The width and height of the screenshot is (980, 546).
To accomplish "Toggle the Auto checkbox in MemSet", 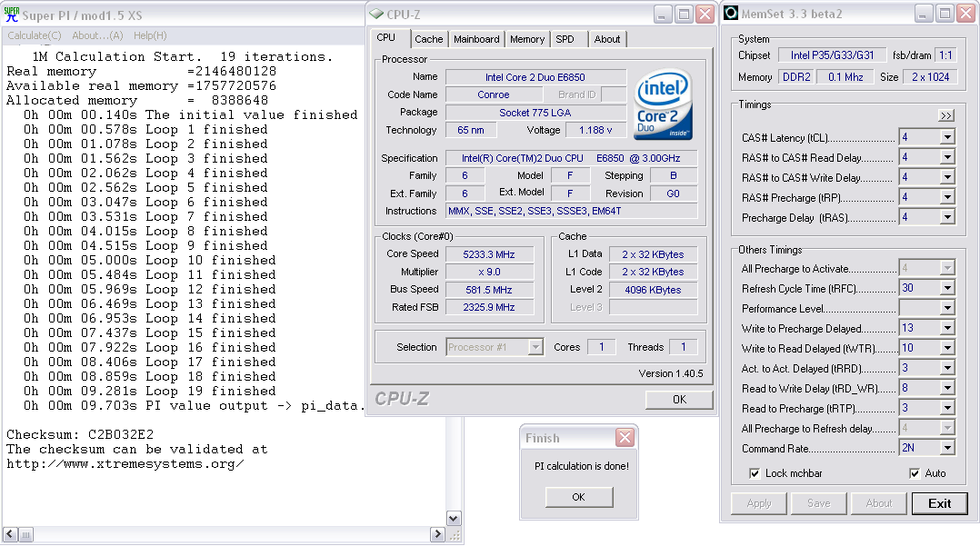I will point(915,473).
